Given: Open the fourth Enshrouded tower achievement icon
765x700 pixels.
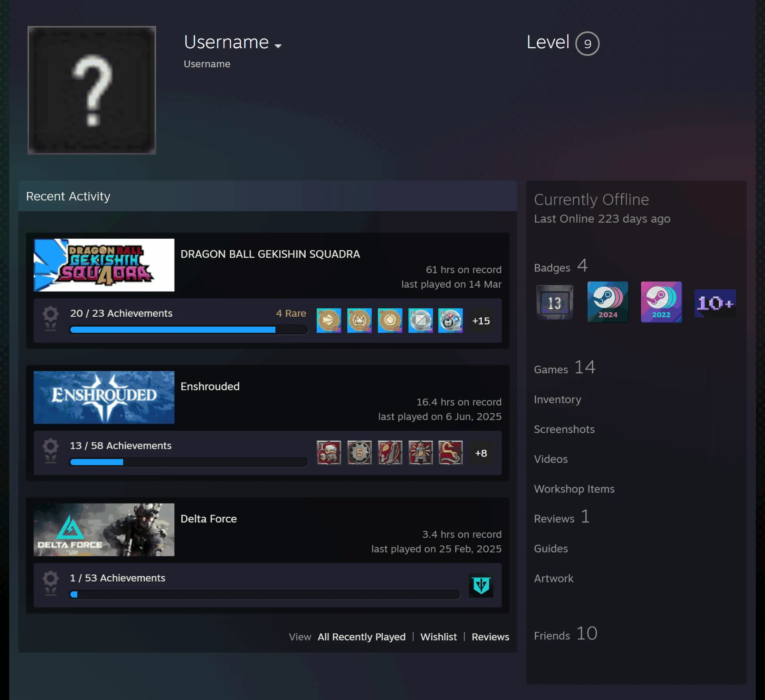Looking at the screenshot, I should click(420, 453).
